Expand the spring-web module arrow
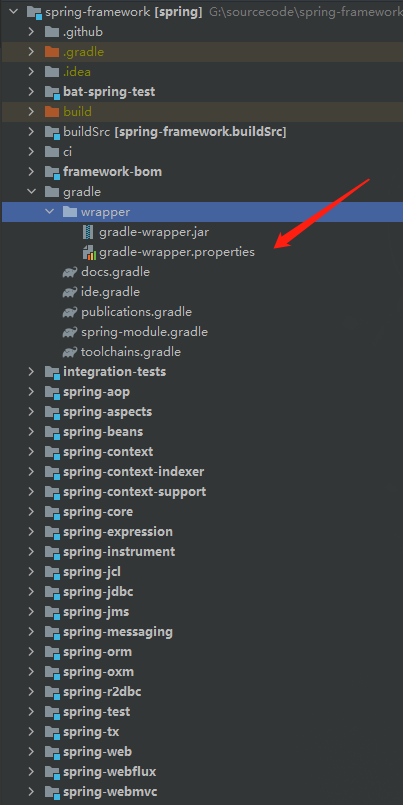This screenshot has height=805, width=403. (32, 752)
